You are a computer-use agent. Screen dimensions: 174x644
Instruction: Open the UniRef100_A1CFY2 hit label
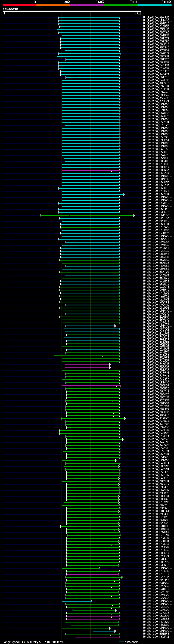click(156, 296)
